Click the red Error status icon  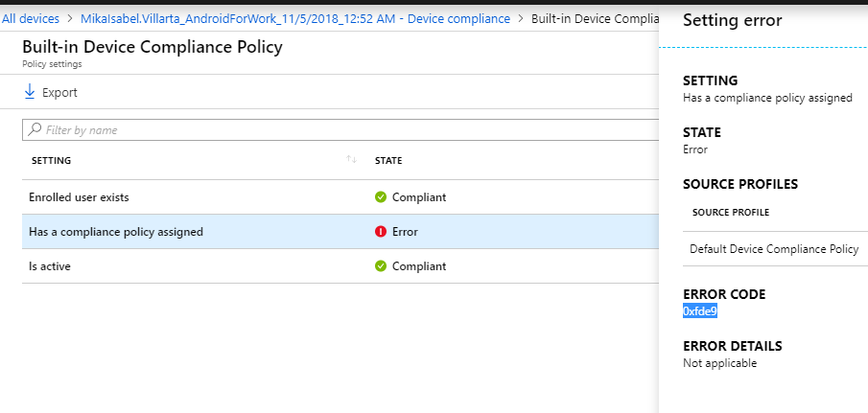click(381, 232)
